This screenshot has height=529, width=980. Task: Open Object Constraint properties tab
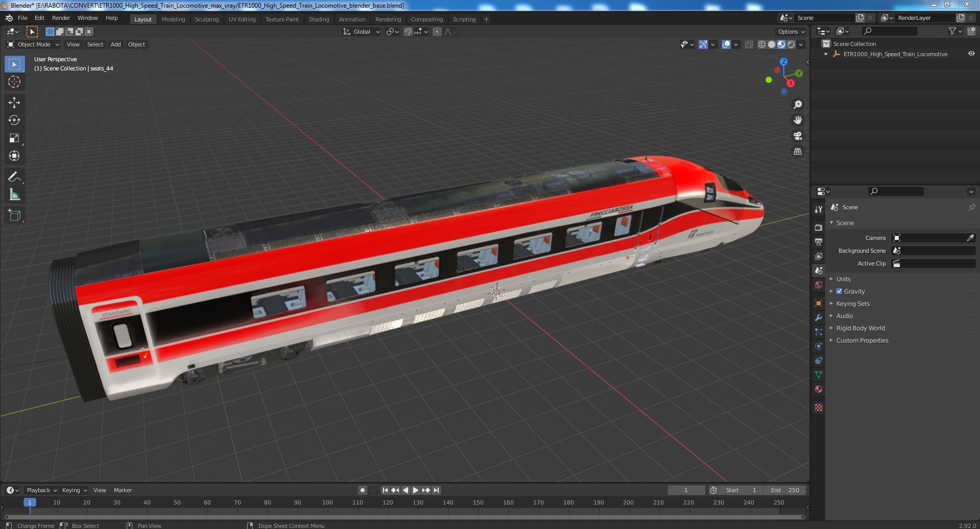point(819,360)
